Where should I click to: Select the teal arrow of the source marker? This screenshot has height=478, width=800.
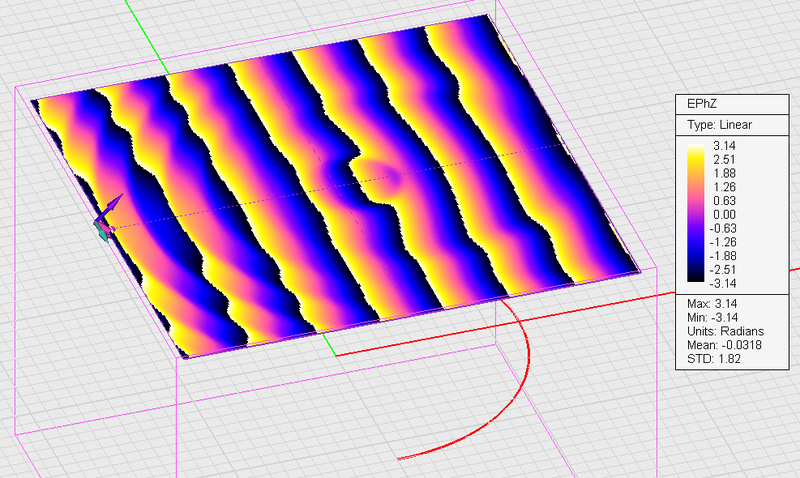click(102, 232)
